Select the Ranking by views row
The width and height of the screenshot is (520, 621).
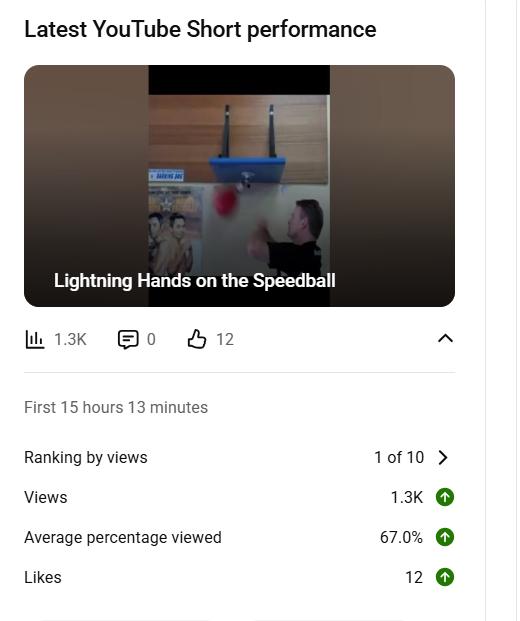(239, 457)
